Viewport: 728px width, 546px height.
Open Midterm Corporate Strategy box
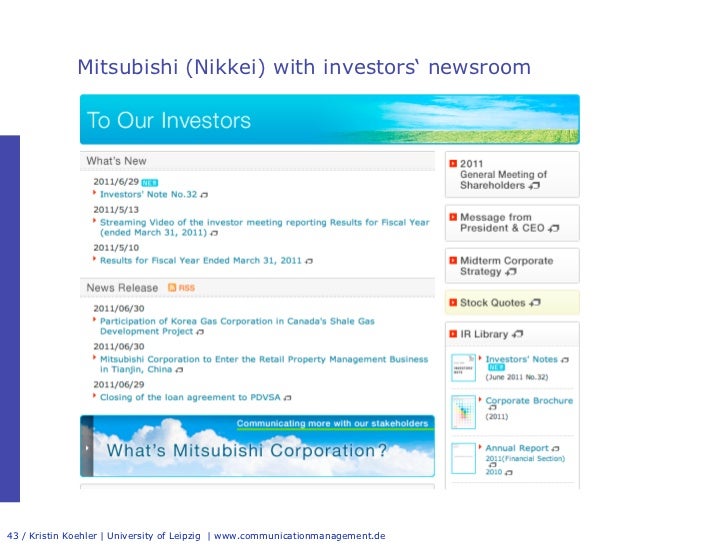click(512, 266)
